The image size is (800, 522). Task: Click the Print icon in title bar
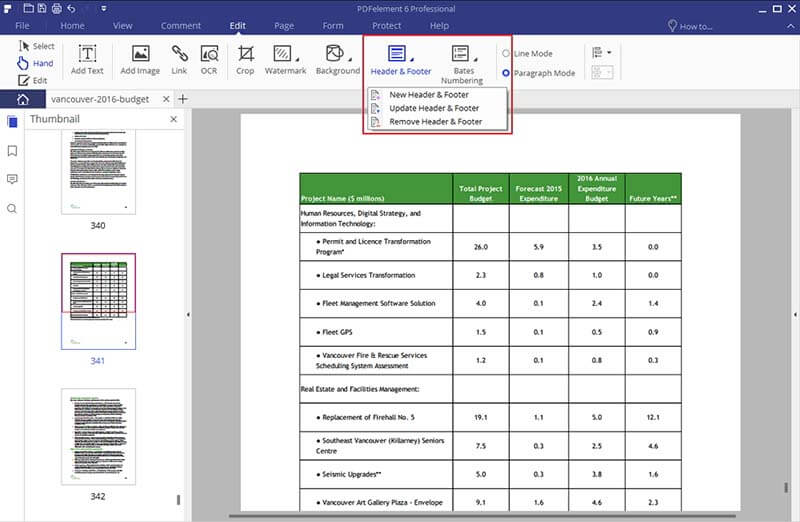pyautogui.click(x=57, y=8)
